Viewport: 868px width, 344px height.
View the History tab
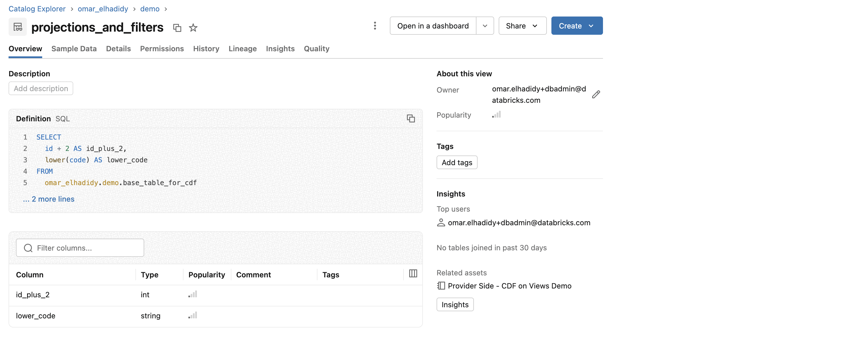206,48
